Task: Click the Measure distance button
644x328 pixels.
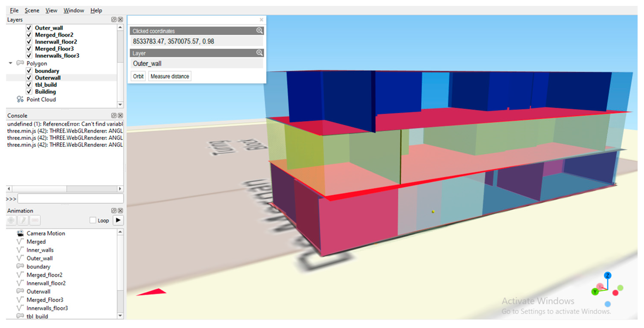Action: coord(170,76)
